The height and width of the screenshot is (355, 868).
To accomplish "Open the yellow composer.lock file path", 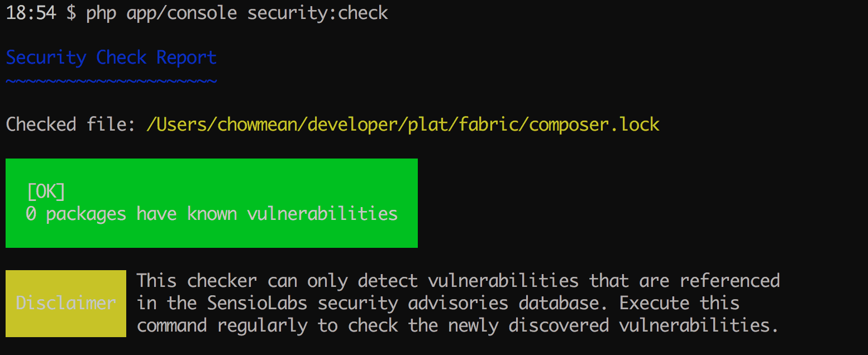I will pos(403,124).
